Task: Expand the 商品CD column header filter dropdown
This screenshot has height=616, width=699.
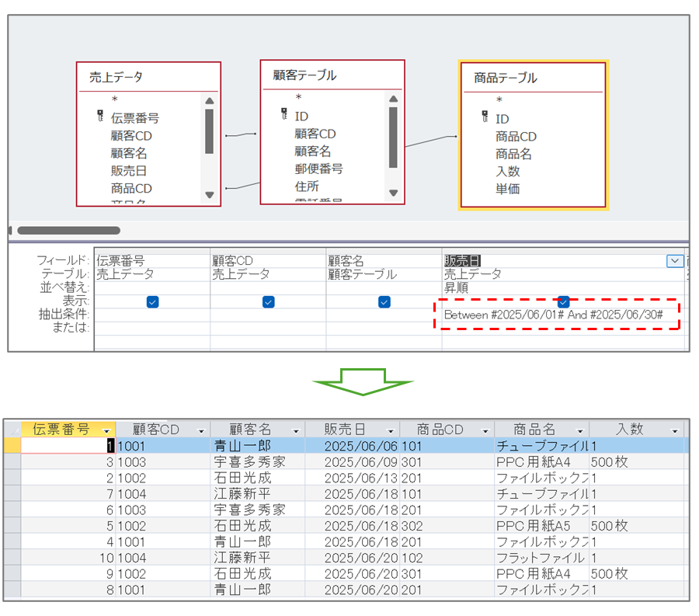Action: [x=485, y=430]
